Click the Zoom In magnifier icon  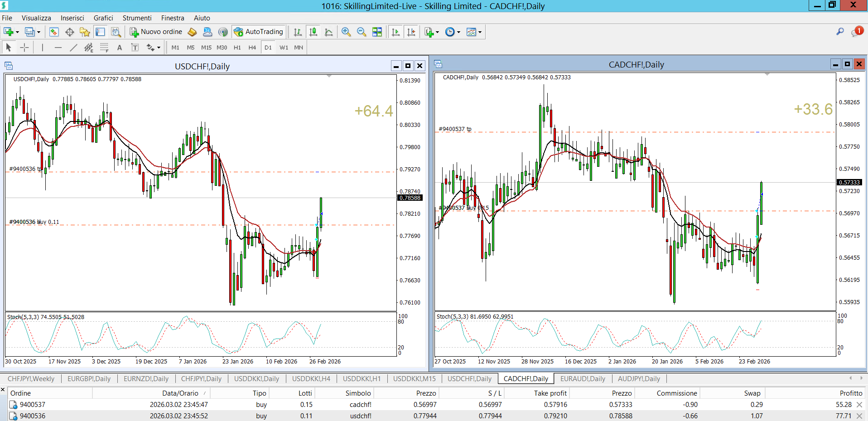click(x=346, y=32)
